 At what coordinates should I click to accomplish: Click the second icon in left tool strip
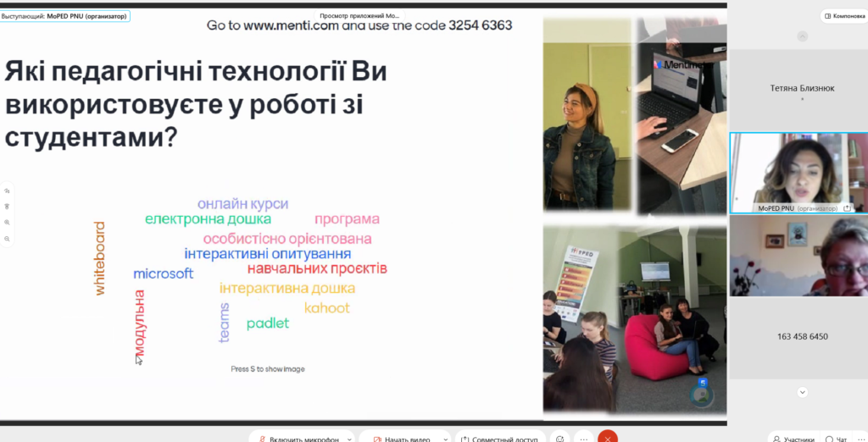[7, 206]
